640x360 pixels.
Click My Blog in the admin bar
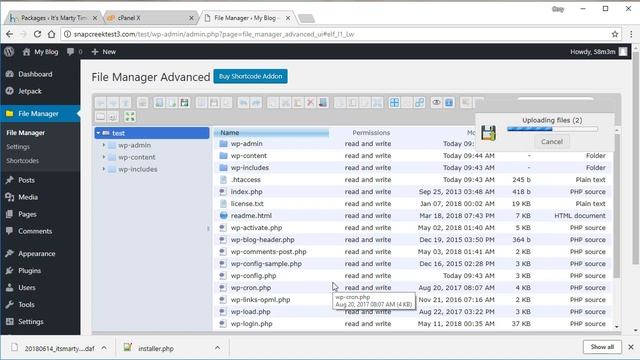coord(40,52)
